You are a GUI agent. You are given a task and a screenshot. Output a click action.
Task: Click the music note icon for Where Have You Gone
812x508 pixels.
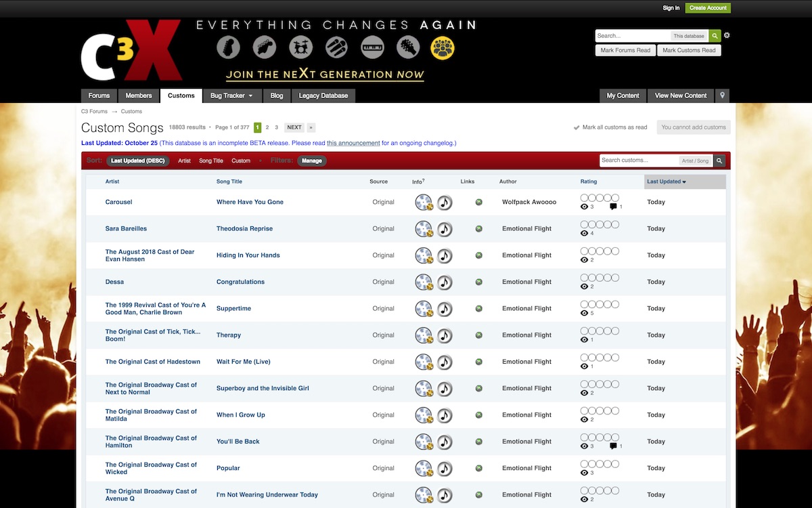pos(445,202)
